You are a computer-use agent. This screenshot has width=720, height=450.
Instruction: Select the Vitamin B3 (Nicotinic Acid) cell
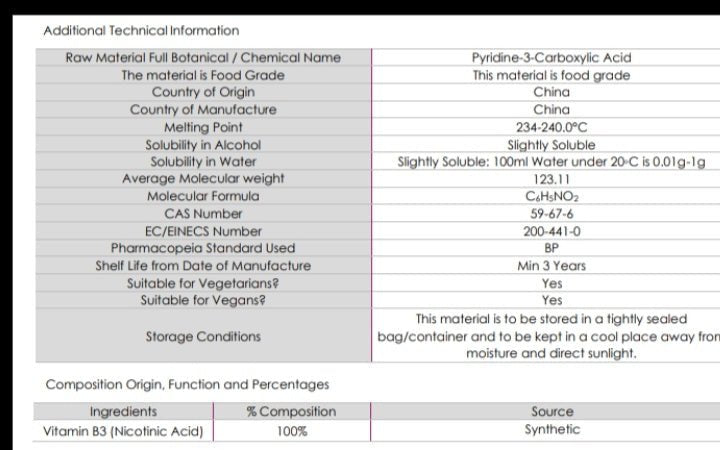click(123, 431)
